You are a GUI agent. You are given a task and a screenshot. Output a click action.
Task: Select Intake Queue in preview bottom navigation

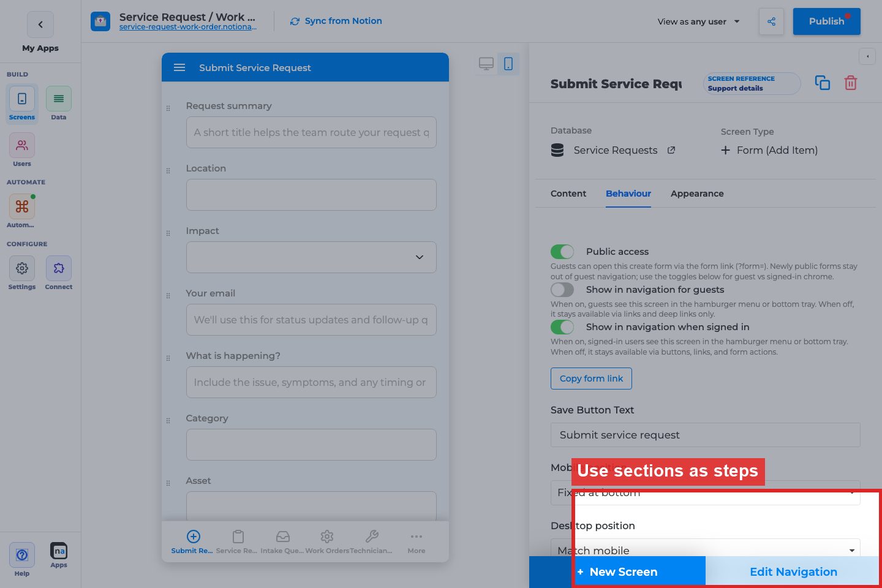click(282, 542)
